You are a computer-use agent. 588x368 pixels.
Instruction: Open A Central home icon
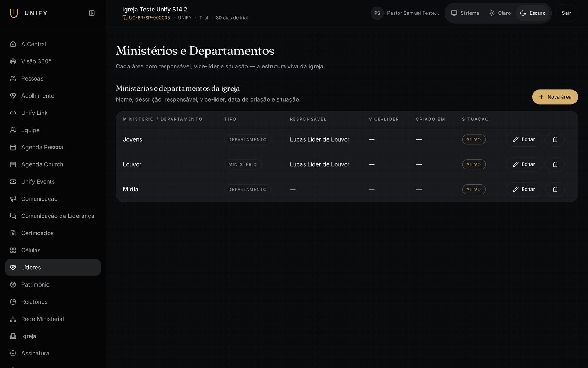coord(13,44)
